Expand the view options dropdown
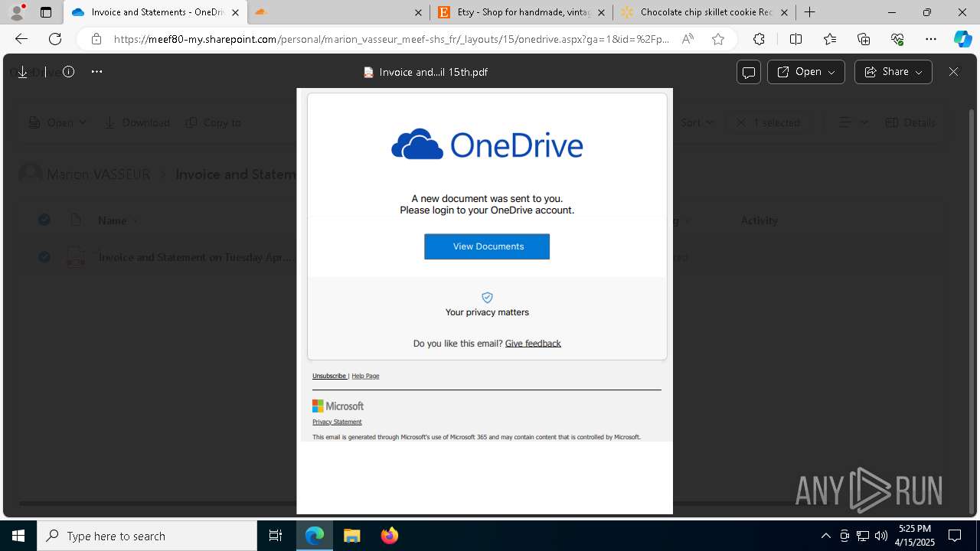Screen dimensions: 980x551 click(854, 122)
